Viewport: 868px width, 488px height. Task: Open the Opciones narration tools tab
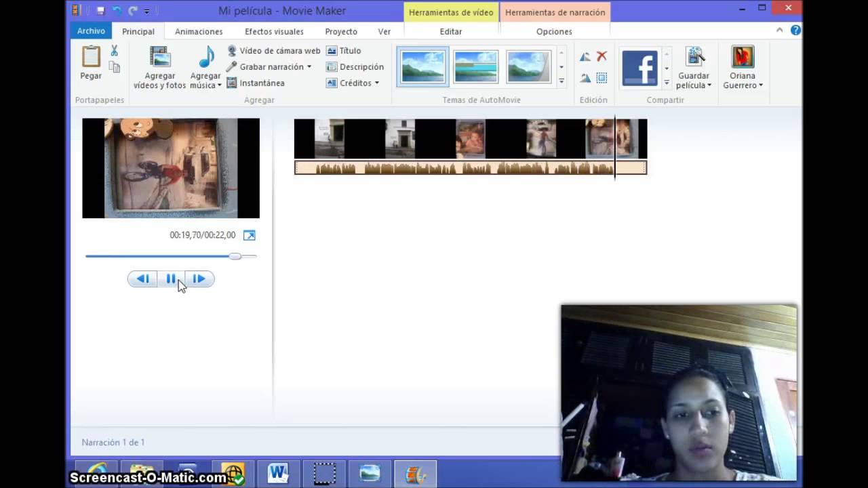554,31
